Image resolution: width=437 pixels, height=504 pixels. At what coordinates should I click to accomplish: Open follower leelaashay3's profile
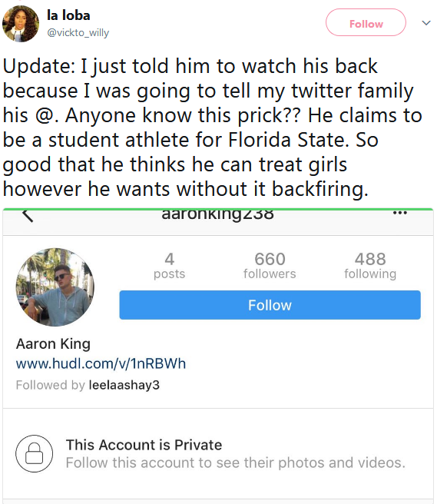[124, 385]
